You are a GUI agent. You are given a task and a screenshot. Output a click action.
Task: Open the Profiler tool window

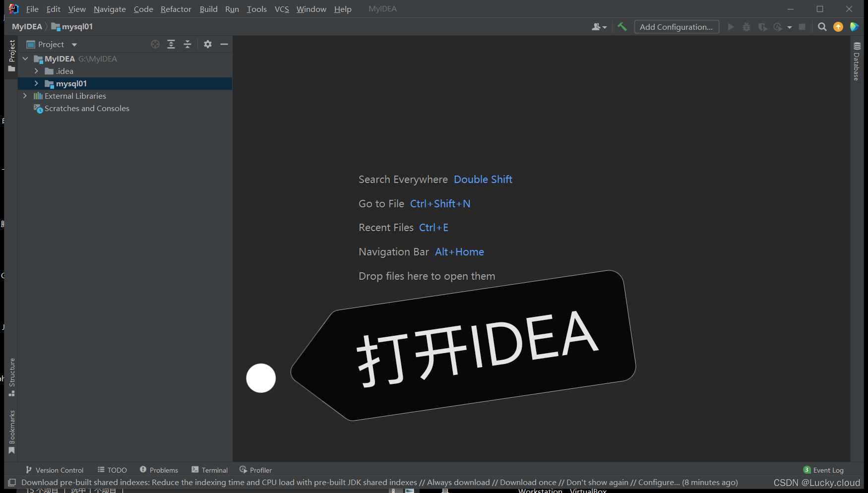255,470
